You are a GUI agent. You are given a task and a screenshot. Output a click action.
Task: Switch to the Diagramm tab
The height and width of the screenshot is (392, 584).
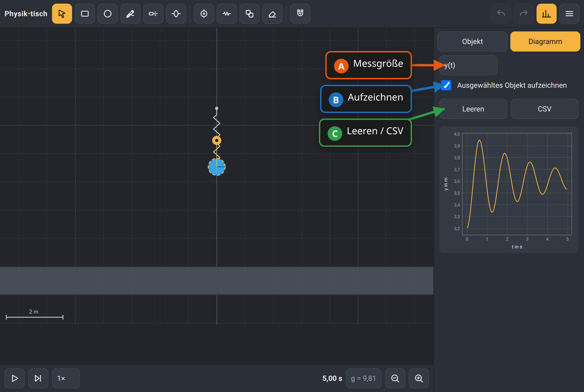(x=545, y=41)
